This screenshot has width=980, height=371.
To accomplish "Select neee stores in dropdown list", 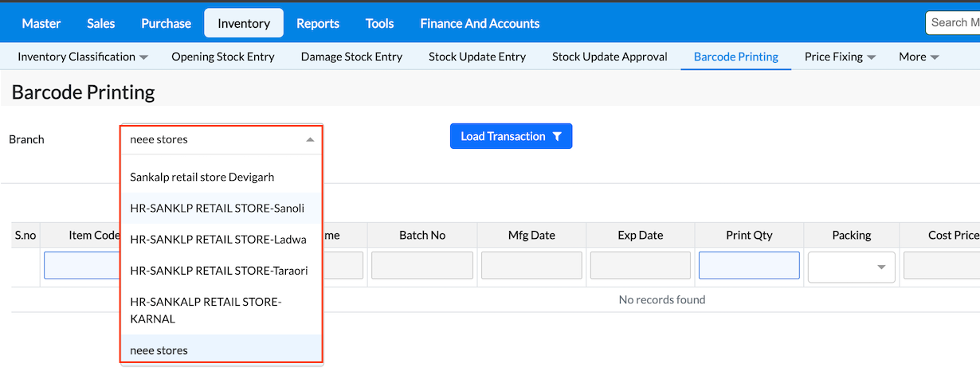I will click(159, 350).
